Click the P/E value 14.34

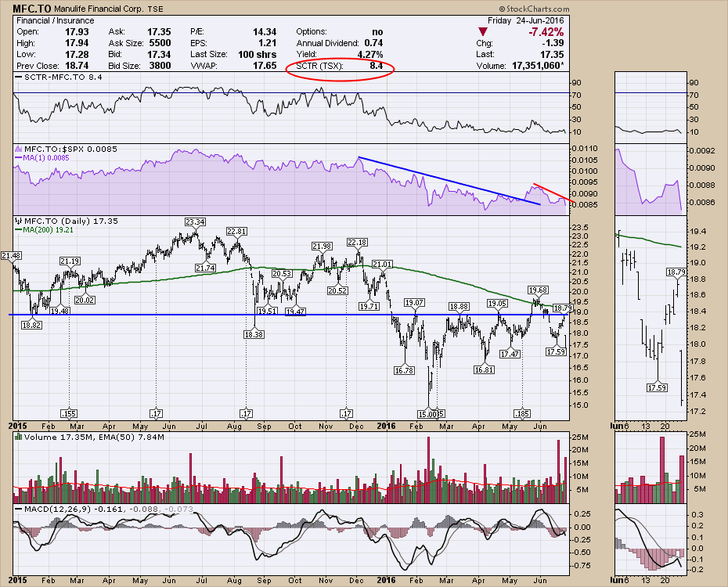(265, 31)
